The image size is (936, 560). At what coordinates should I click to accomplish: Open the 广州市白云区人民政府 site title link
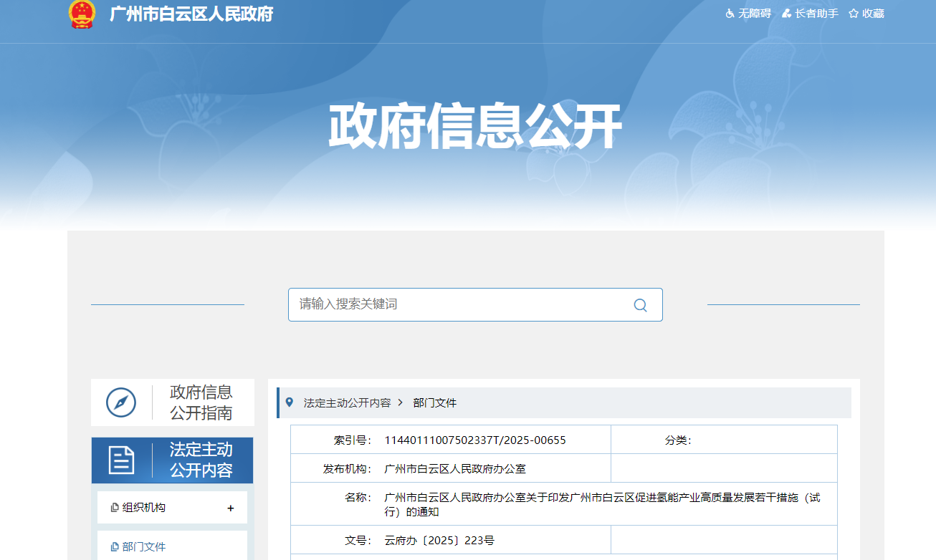point(191,14)
